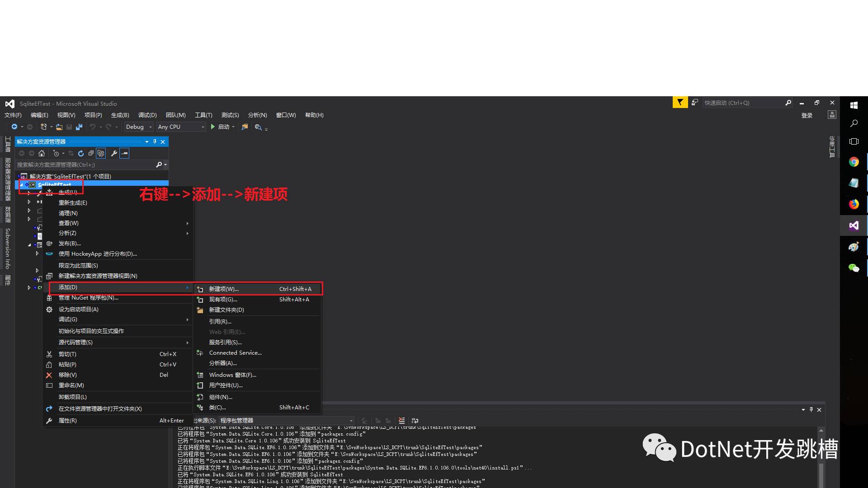
Task: Click the New Project toolbar icon
Action: (43, 127)
